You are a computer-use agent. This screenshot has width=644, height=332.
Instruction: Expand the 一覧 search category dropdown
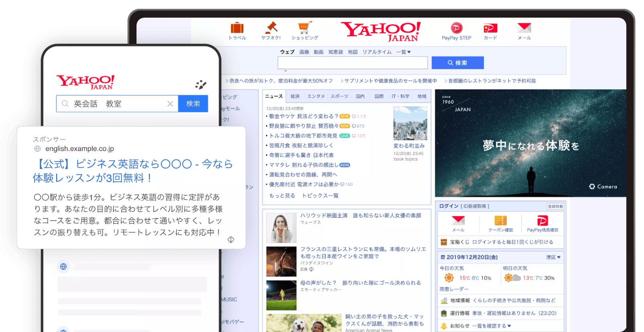click(404, 52)
